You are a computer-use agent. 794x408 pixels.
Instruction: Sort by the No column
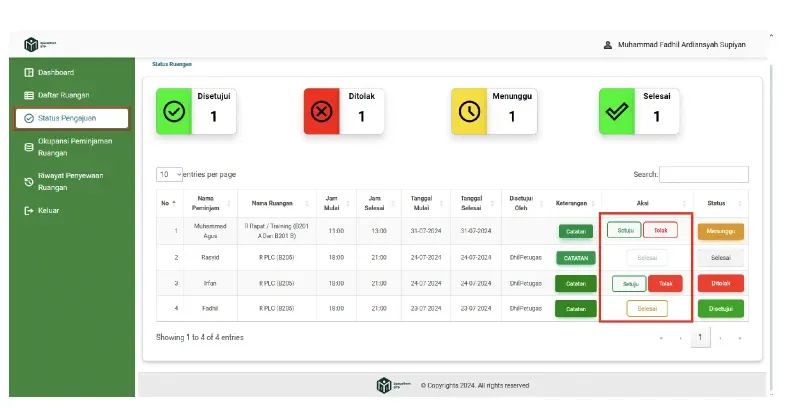[170, 203]
